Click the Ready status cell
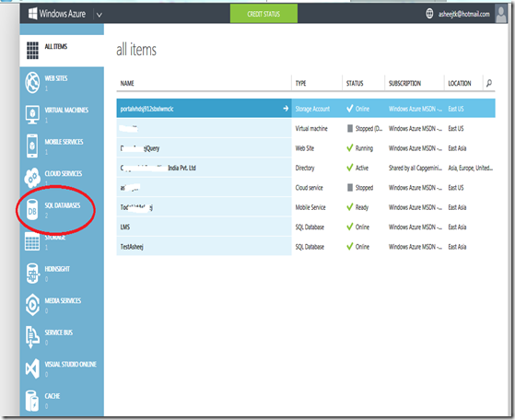This screenshot has height=420, width=515. [357, 207]
